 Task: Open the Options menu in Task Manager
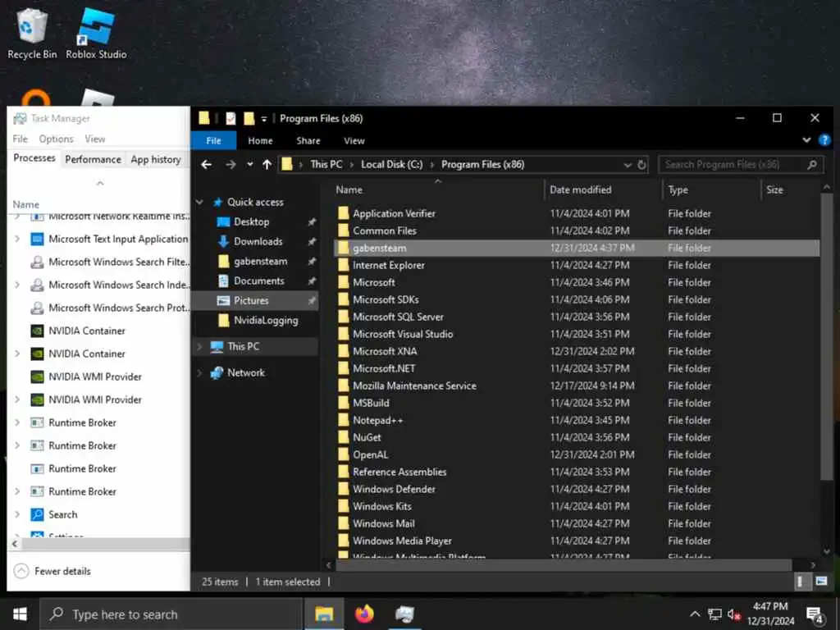(x=57, y=139)
